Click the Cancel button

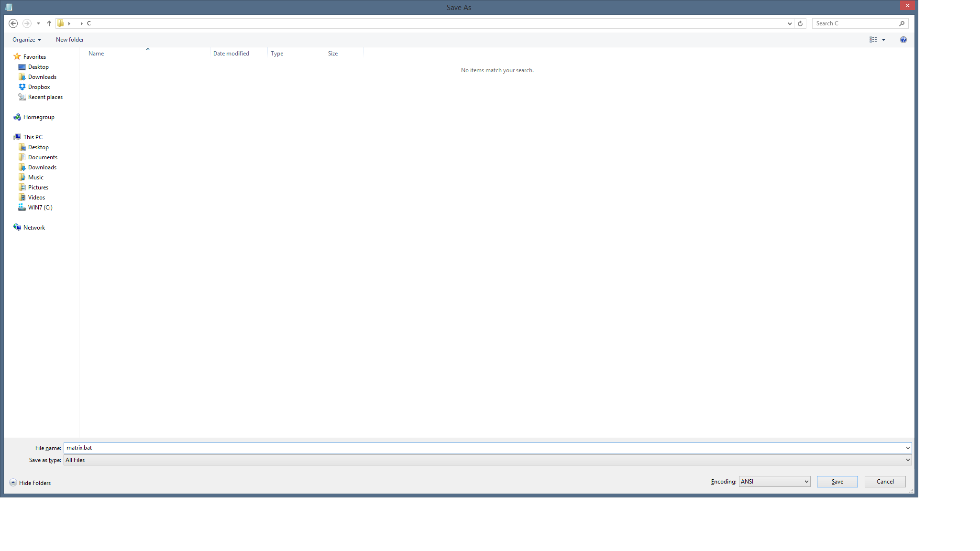(885, 481)
